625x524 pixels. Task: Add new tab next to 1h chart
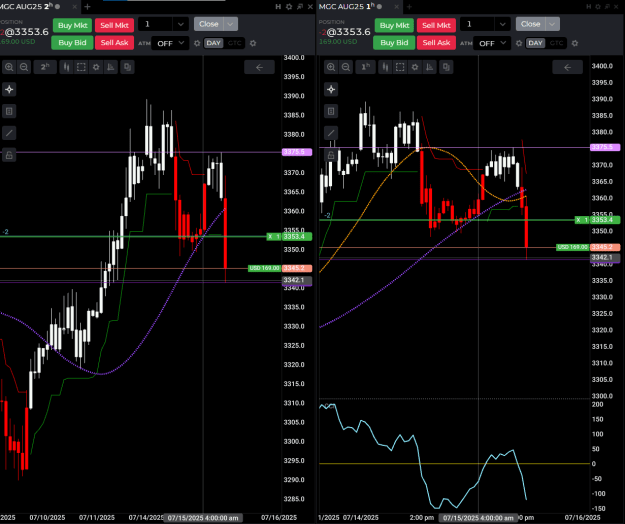[409, 6]
